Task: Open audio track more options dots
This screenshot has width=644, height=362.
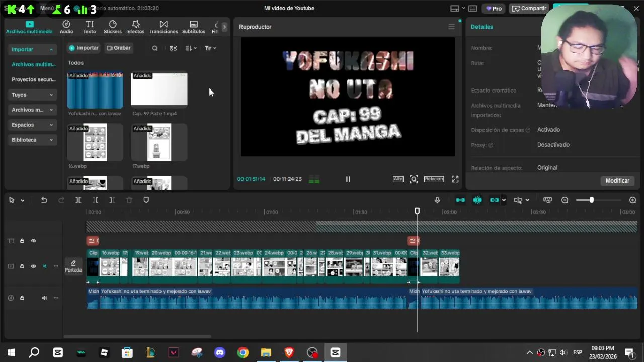Action: 56,298
